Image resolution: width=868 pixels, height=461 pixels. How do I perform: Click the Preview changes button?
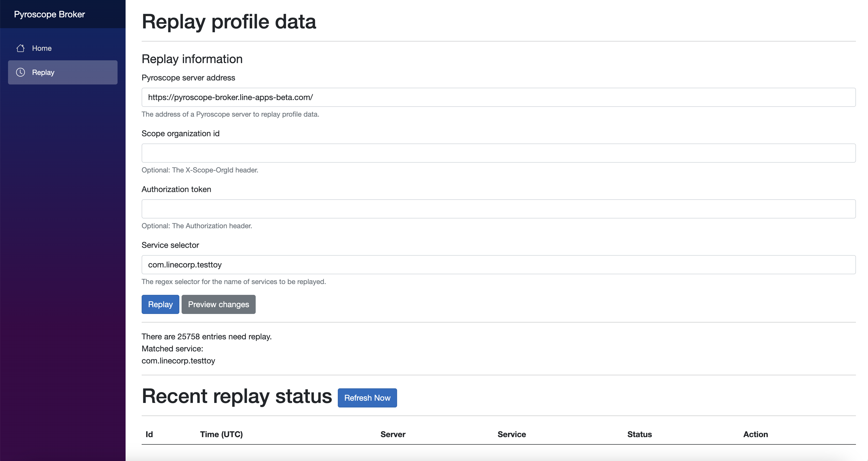pyautogui.click(x=218, y=304)
